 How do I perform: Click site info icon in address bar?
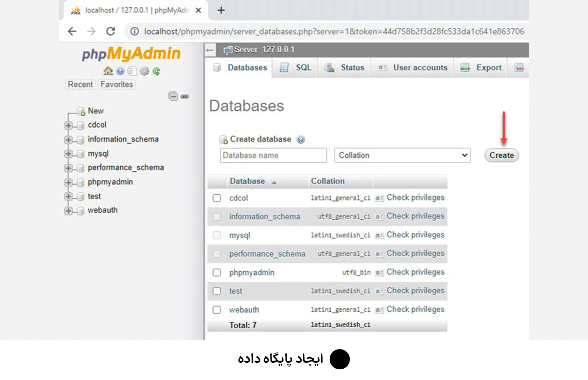click(135, 32)
